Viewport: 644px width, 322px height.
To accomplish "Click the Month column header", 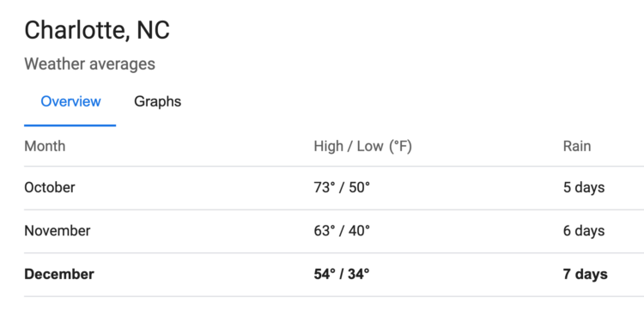I will point(45,146).
